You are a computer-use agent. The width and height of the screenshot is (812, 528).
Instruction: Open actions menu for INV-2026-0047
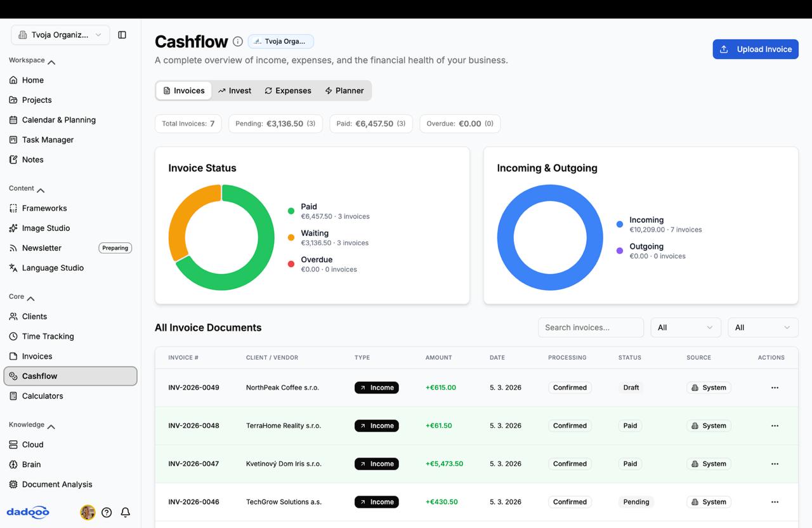click(x=774, y=464)
